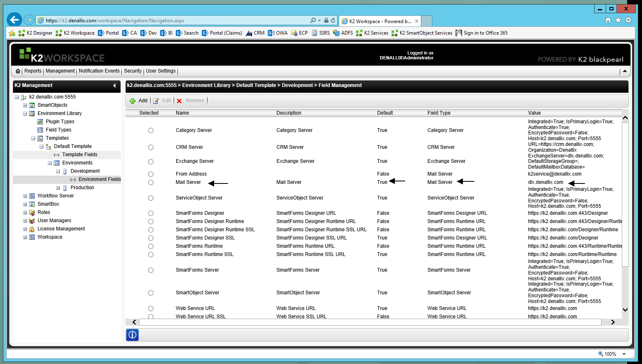
Task: Open the ADFS favorites bookmark
Action: pos(343,33)
